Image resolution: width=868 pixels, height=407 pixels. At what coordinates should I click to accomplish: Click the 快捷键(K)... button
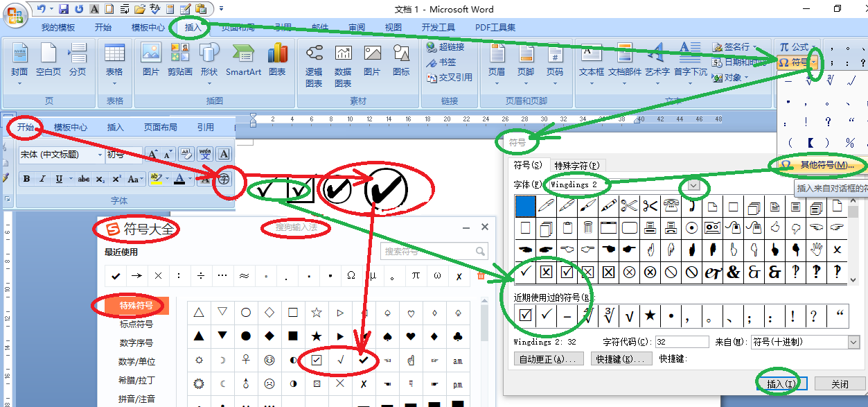(x=621, y=359)
